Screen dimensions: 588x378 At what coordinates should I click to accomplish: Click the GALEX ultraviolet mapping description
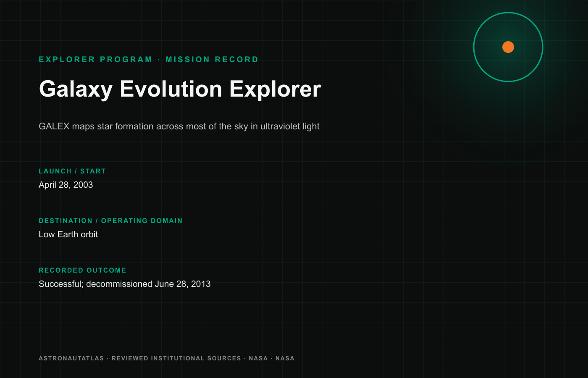click(x=179, y=126)
